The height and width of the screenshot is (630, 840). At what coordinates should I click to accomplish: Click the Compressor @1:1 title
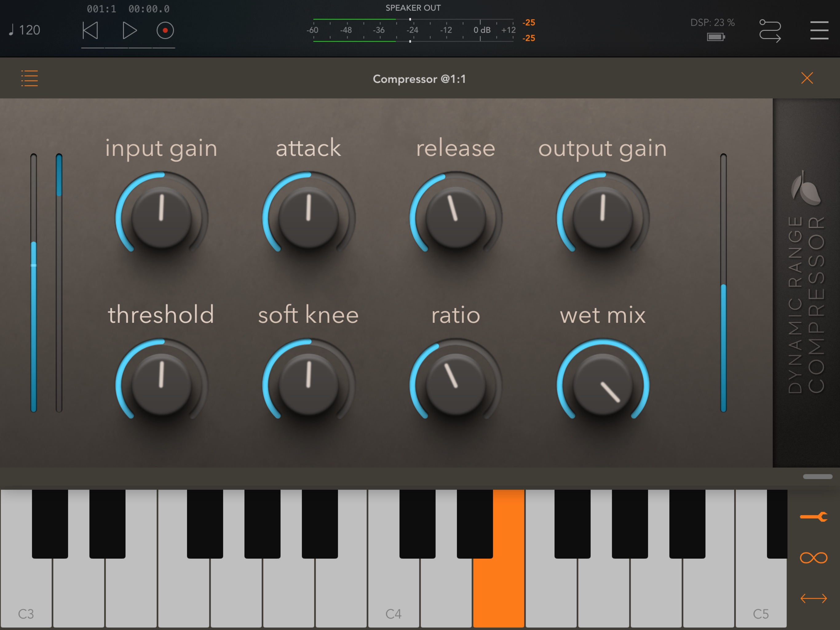(x=419, y=79)
